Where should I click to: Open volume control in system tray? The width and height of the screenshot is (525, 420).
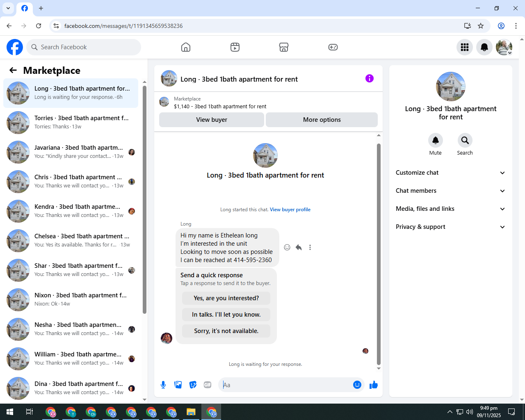(x=470, y=412)
